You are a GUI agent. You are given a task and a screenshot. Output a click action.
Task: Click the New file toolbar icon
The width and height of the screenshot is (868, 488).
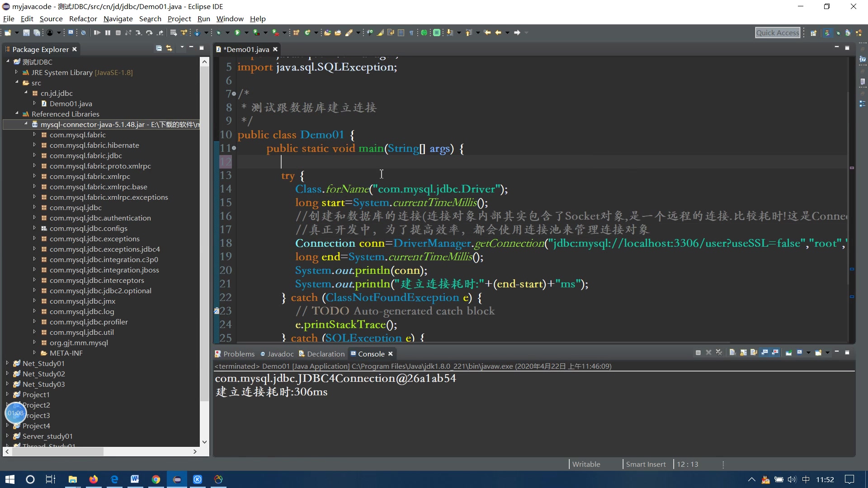(8, 33)
